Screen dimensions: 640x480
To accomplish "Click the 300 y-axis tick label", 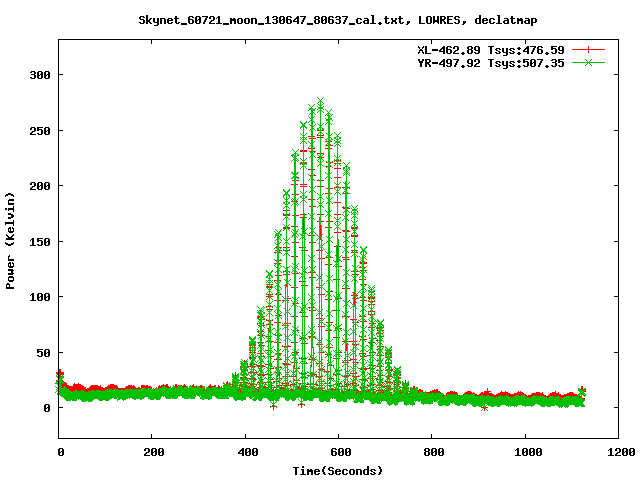I will [40, 75].
